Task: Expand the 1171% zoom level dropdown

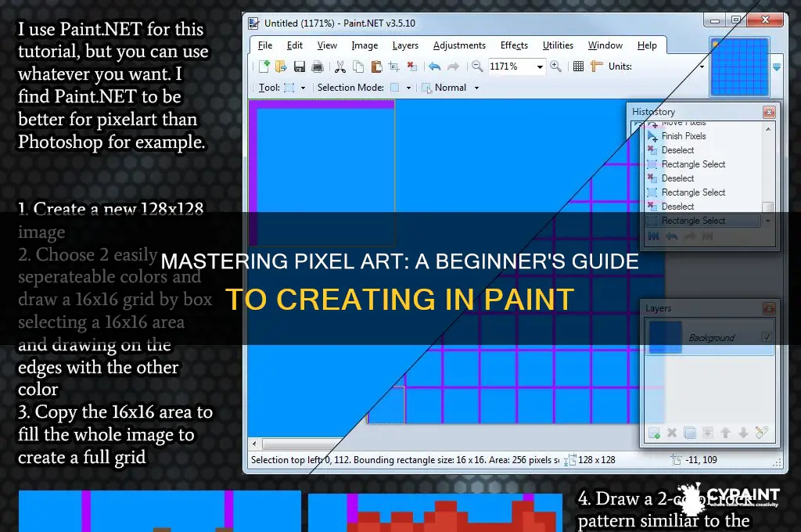Action: (540, 66)
